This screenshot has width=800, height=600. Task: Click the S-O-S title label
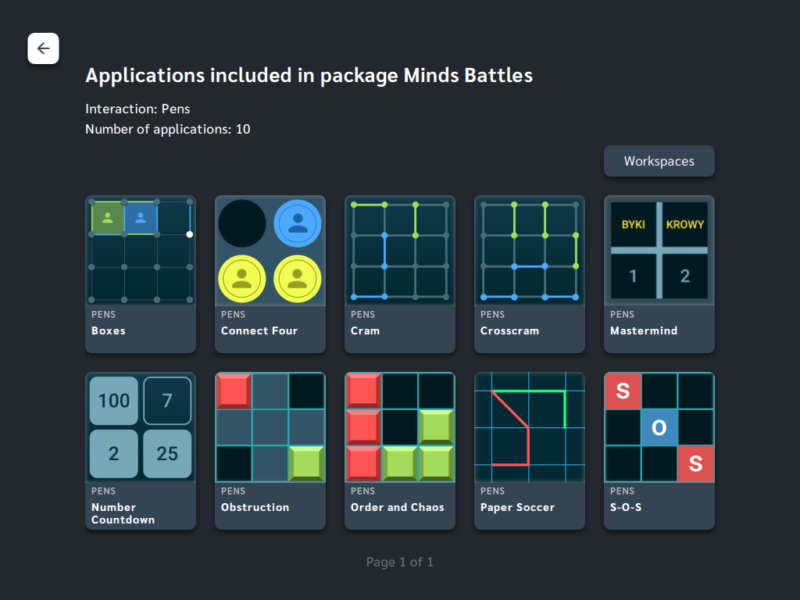point(626,507)
